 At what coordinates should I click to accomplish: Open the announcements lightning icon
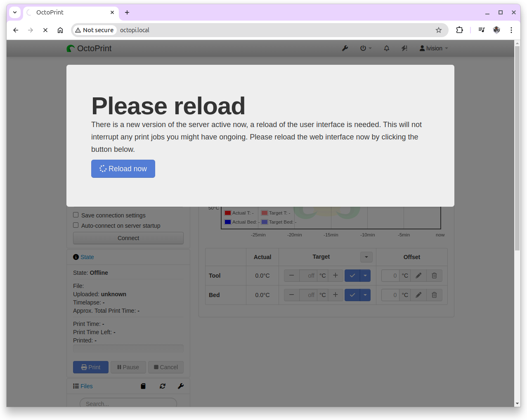(x=404, y=48)
